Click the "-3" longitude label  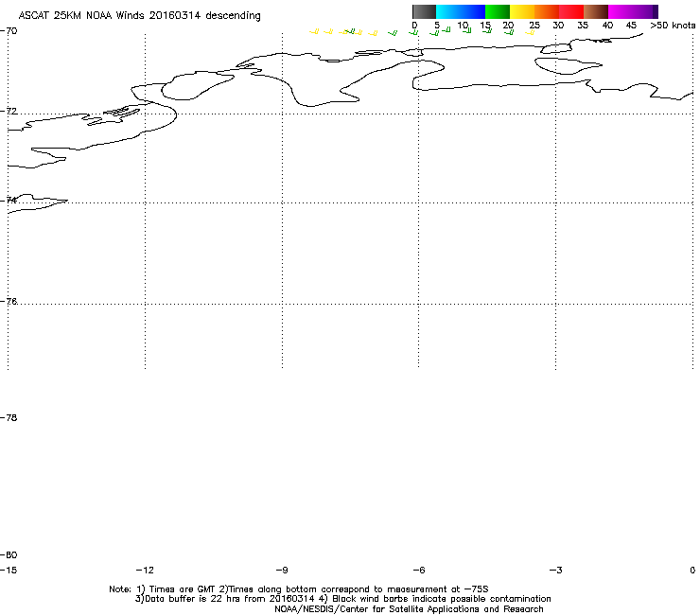[x=556, y=570]
